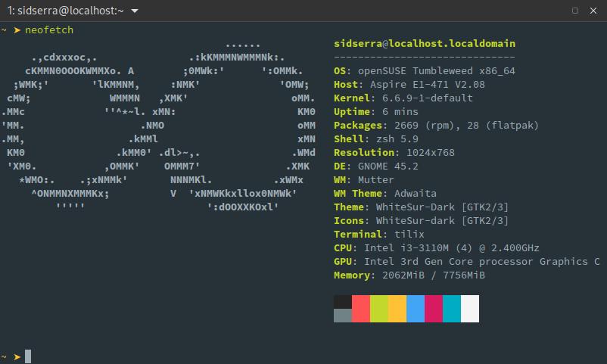Click the black color block
The height and width of the screenshot is (364, 607).
tap(343, 301)
